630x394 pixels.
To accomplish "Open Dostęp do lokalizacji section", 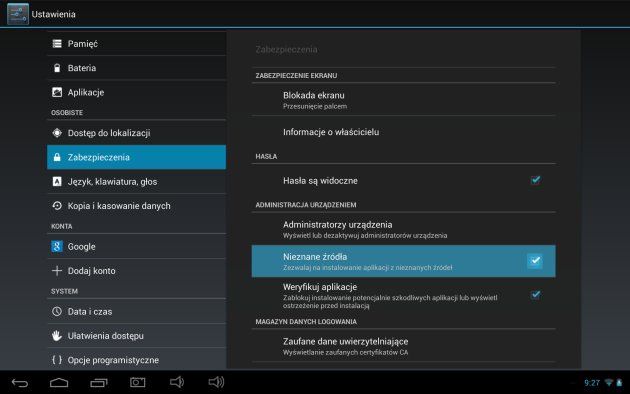I will pyautogui.click(x=136, y=133).
